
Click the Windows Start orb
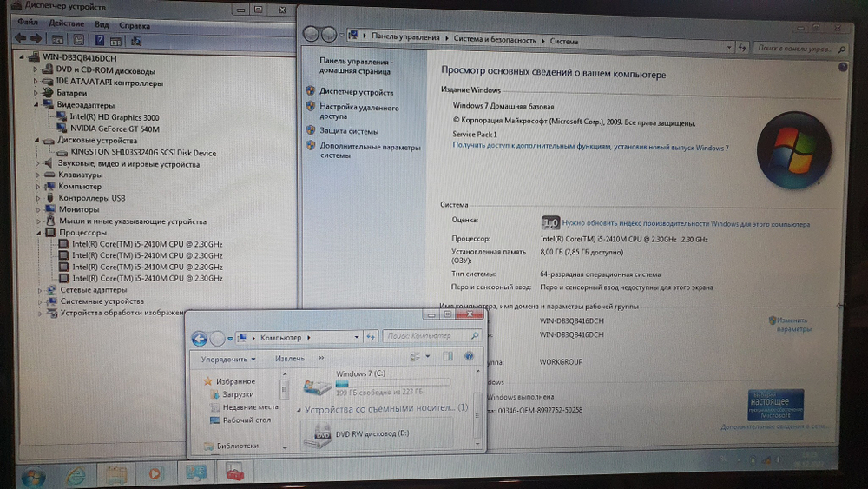33,476
